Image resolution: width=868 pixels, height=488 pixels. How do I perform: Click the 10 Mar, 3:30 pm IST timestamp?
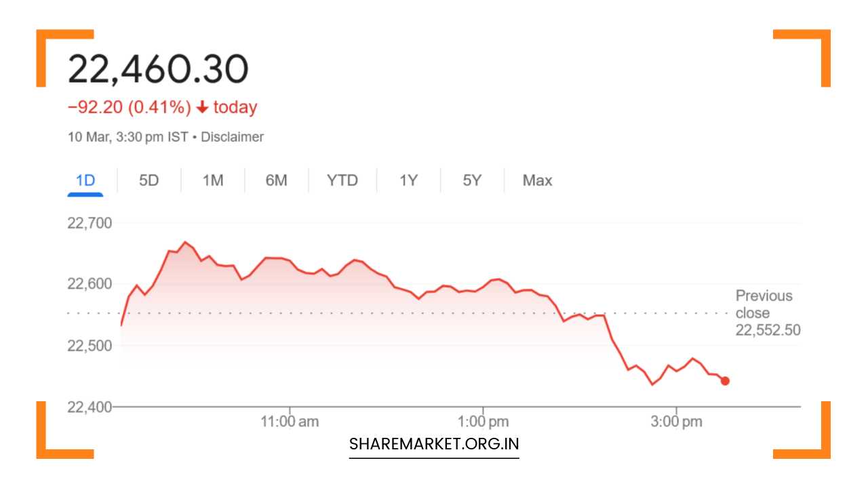coord(127,137)
